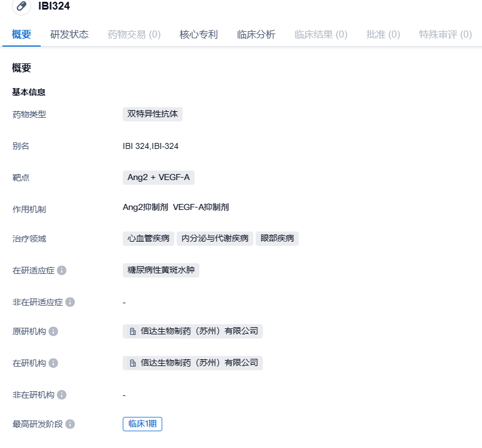Click info icon next to 原研机构
Viewport: 482px width, 448px height.
pos(53,331)
